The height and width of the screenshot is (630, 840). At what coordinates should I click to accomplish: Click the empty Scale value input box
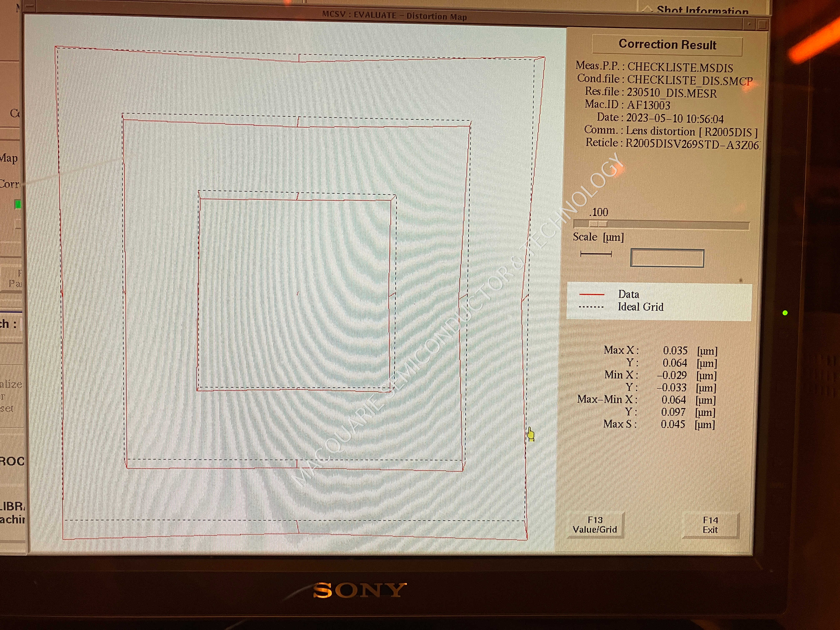pos(667,258)
